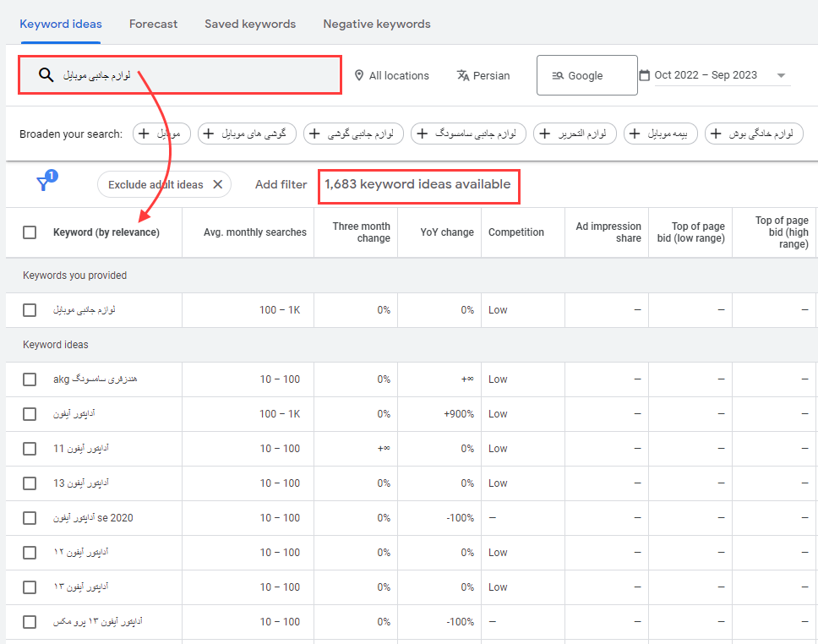The height and width of the screenshot is (644, 818).
Task: Click the Add filter button
Action: click(281, 184)
